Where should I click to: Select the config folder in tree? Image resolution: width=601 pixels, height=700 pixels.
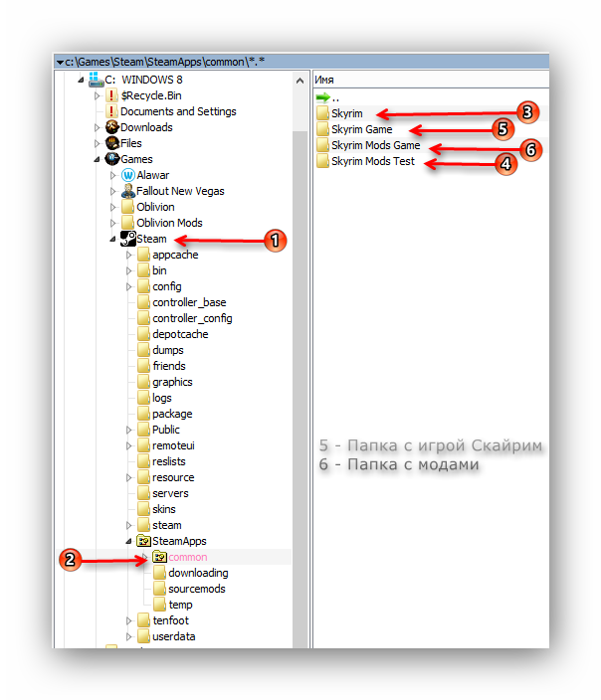pyautogui.click(x=167, y=286)
